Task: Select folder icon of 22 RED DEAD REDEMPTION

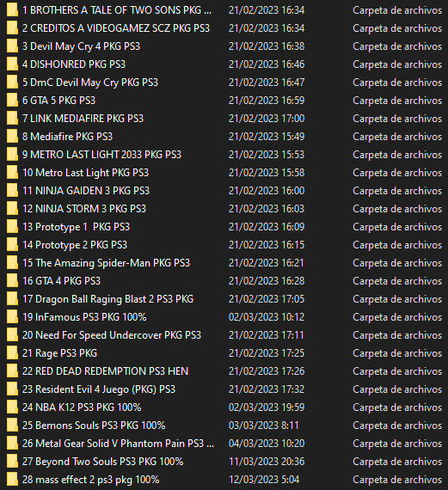Action: click(12, 371)
